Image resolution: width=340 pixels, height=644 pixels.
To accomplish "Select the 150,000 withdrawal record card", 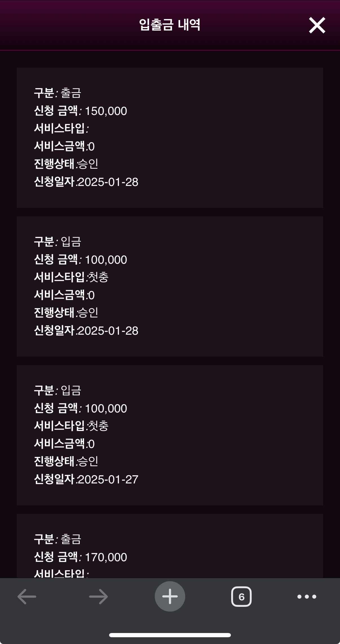I will click(170, 138).
